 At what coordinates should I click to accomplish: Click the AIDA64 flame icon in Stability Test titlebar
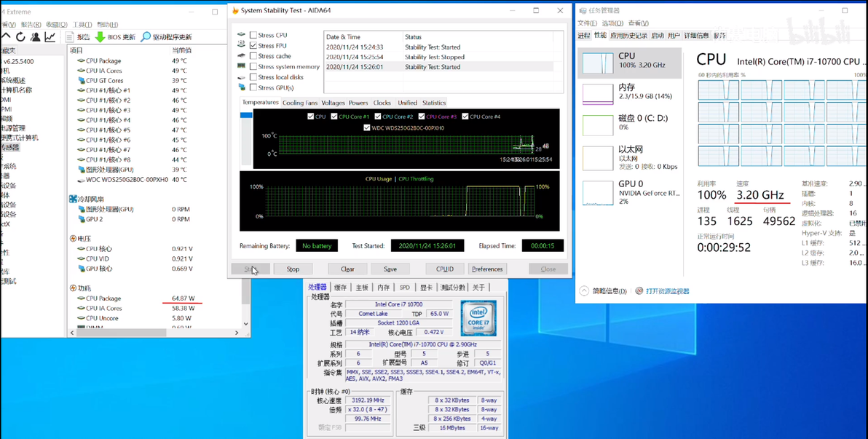(x=235, y=10)
